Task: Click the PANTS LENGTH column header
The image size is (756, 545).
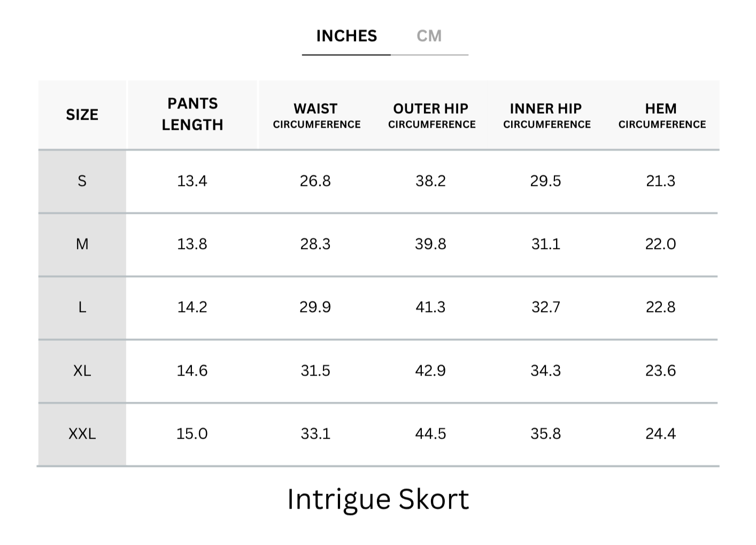Action: pyautogui.click(x=192, y=114)
